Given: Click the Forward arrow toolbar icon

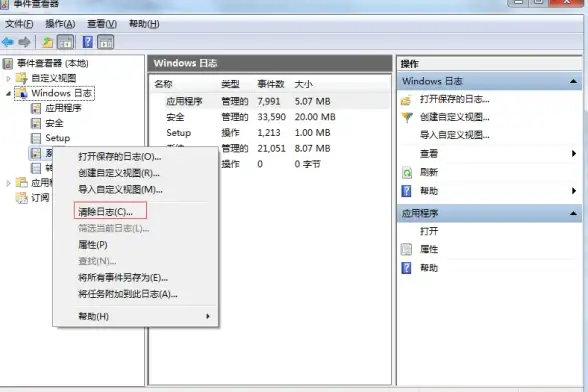Looking at the screenshot, I should pyautogui.click(x=24, y=42).
